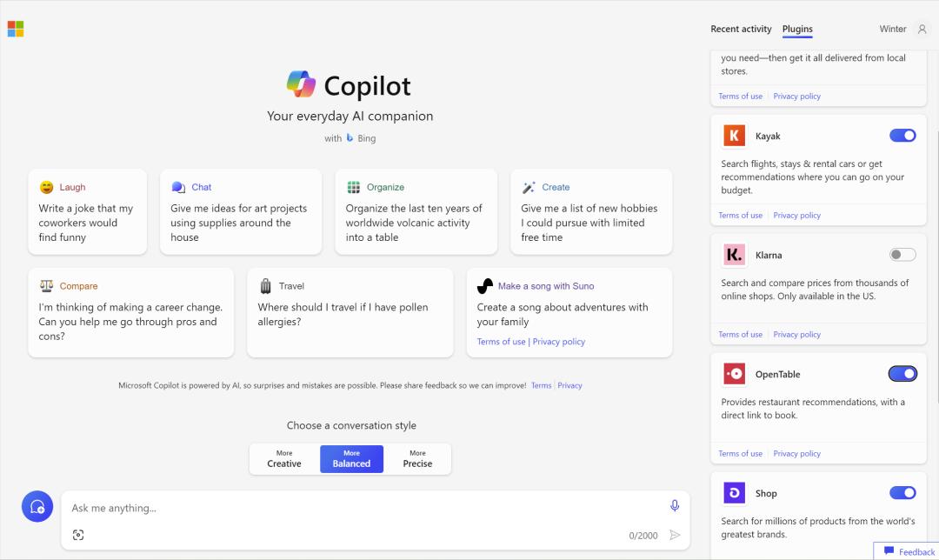Viewport: 939px width, 560px height.
Task: Click the OpenTable plugin logo
Action: 735,374
